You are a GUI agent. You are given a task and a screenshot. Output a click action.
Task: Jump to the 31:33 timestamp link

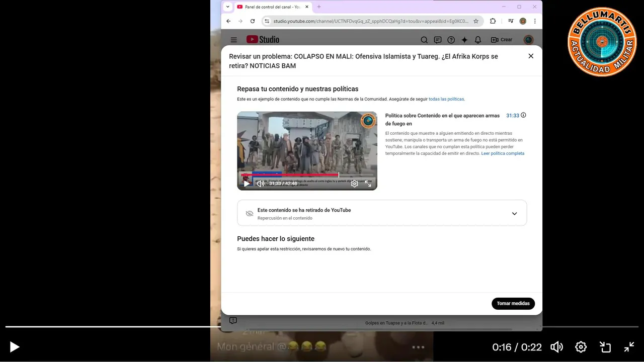[x=513, y=116]
